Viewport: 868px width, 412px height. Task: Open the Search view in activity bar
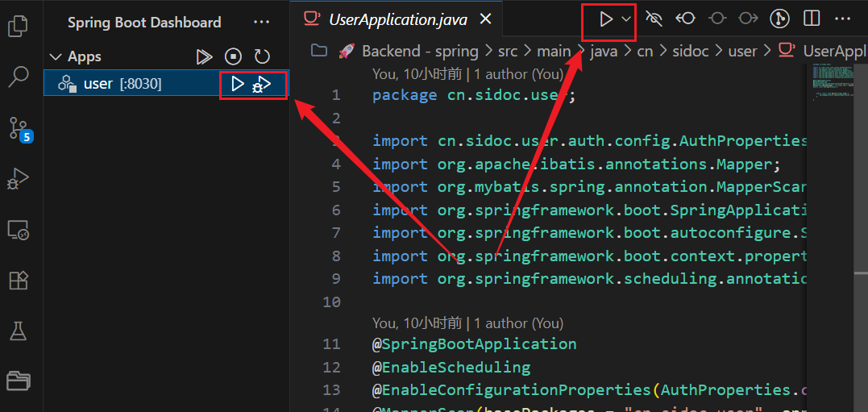tap(19, 77)
